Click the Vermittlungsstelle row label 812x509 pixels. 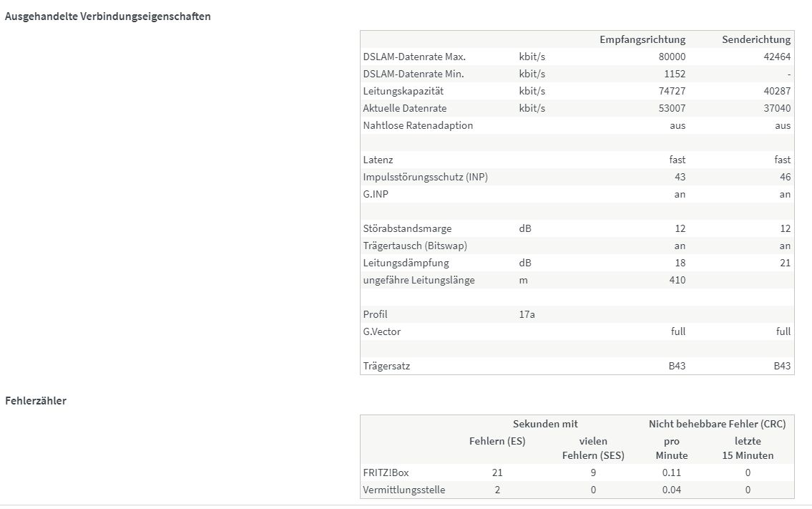(403, 490)
